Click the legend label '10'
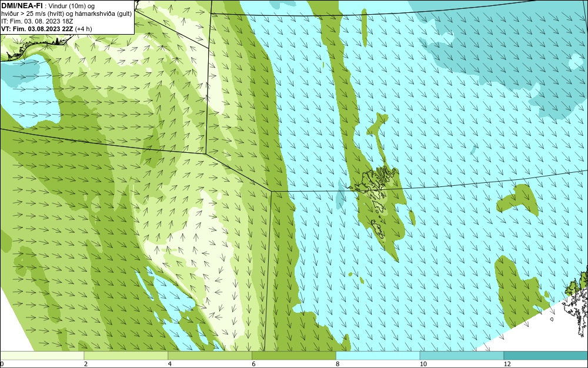The height and width of the screenshot is (368, 588). click(x=423, y=364)
